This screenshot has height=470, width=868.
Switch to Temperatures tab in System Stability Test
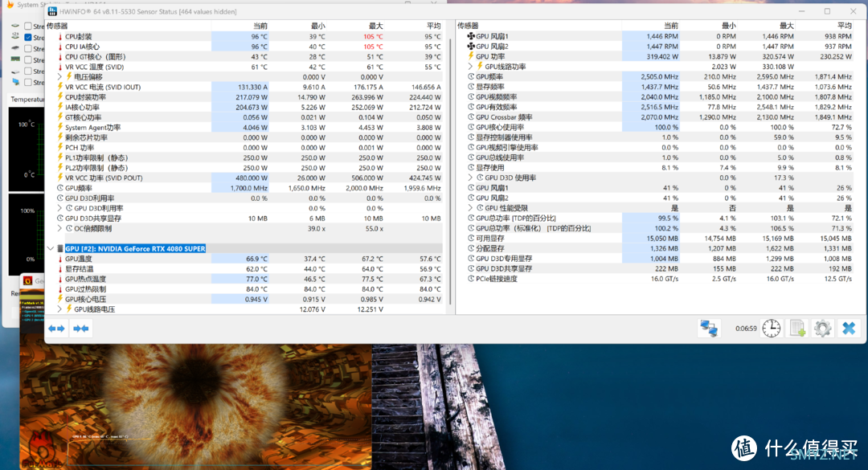click(x=27, y=99)
